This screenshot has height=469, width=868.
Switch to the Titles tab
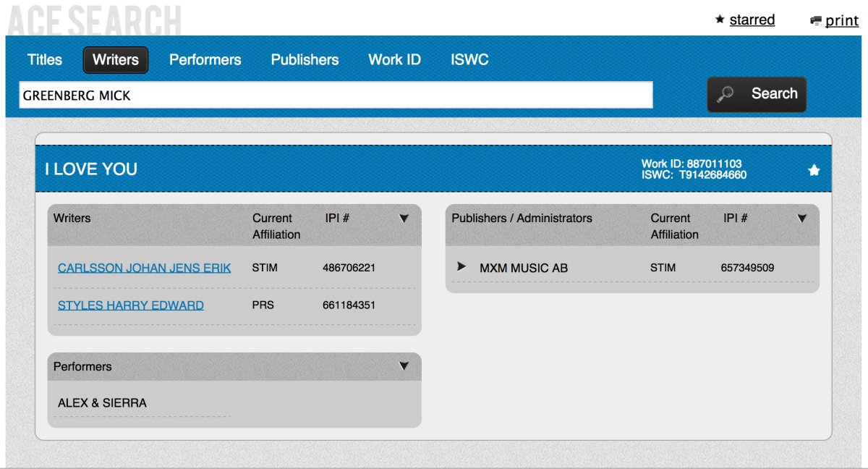coord(45,60)
